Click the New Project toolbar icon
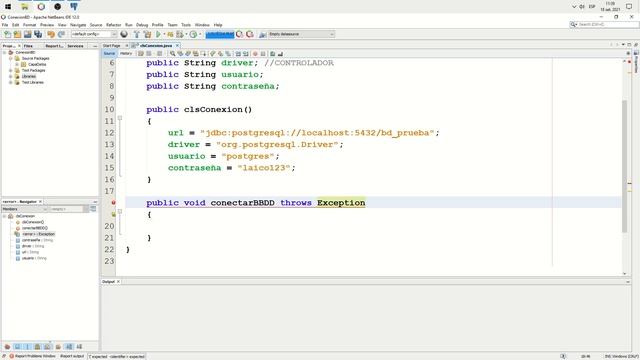 coord(18,35)
